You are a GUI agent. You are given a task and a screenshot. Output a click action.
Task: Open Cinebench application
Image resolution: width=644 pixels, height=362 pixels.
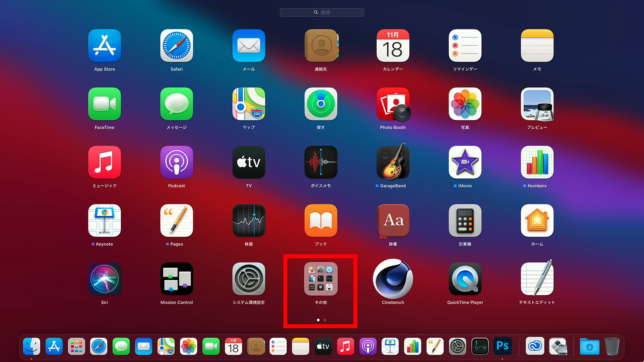(393, 279)
